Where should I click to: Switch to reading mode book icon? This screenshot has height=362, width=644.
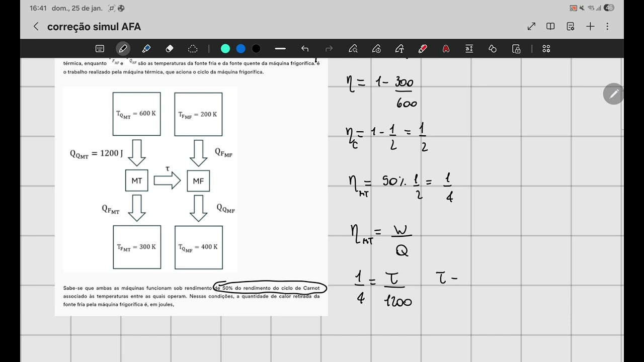(x=551, y=27)
